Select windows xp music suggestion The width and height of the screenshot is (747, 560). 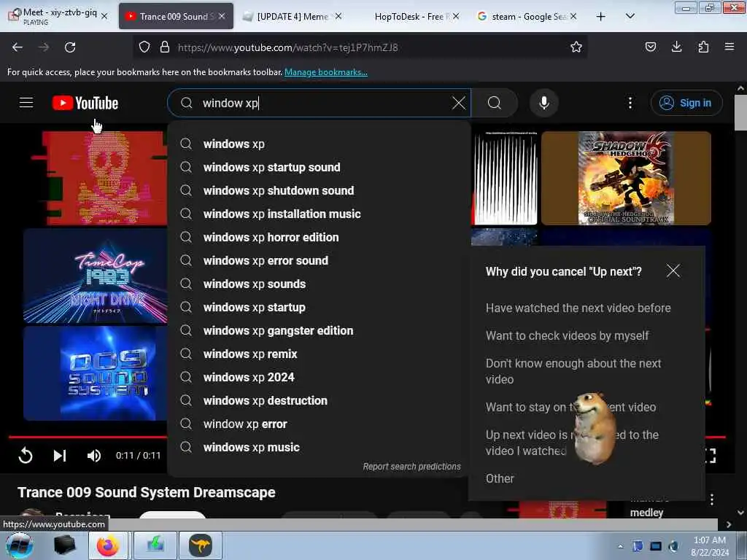[320, 447]
